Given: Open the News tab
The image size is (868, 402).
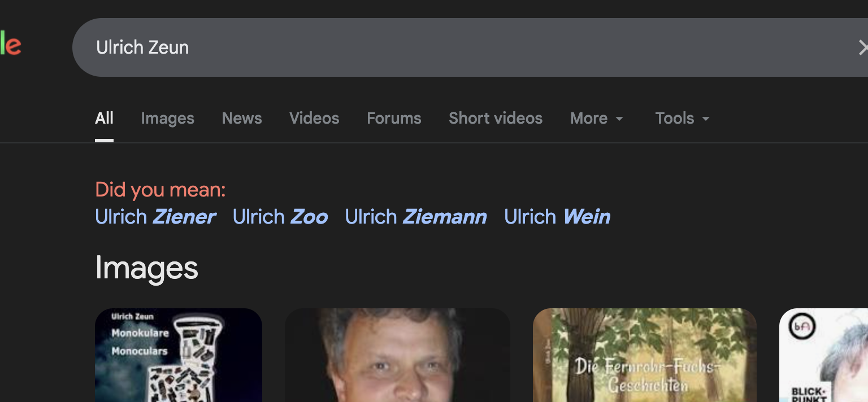Looking at the screenshot, I should [x=242, y=119].
